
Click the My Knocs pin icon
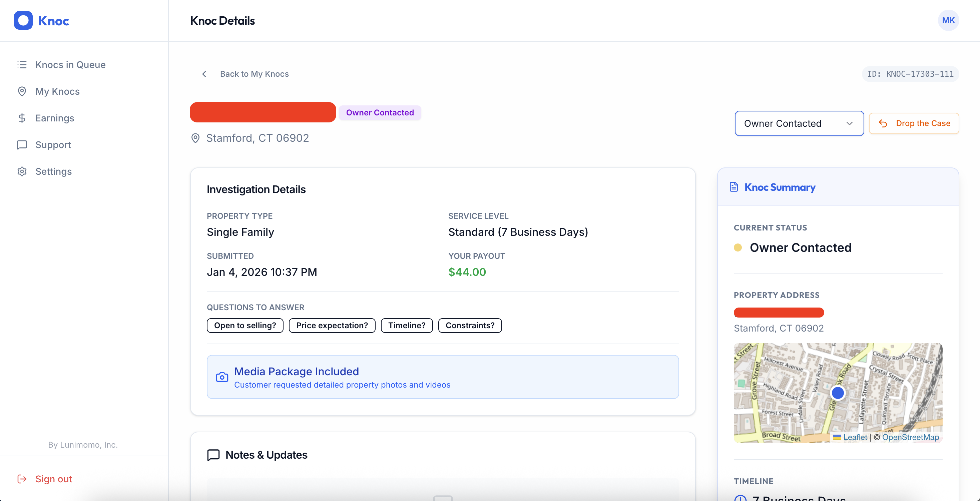point(22,91)
